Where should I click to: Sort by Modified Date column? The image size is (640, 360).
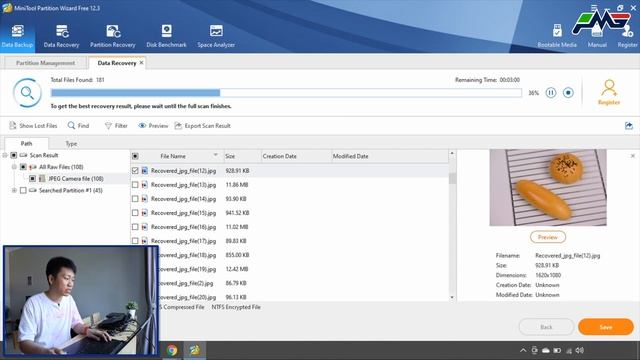(390, 156)
